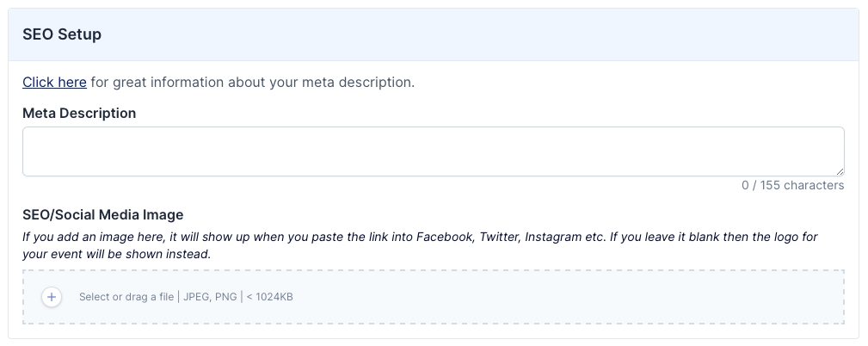Click 'SEO Setup' title text

point(62,34)
